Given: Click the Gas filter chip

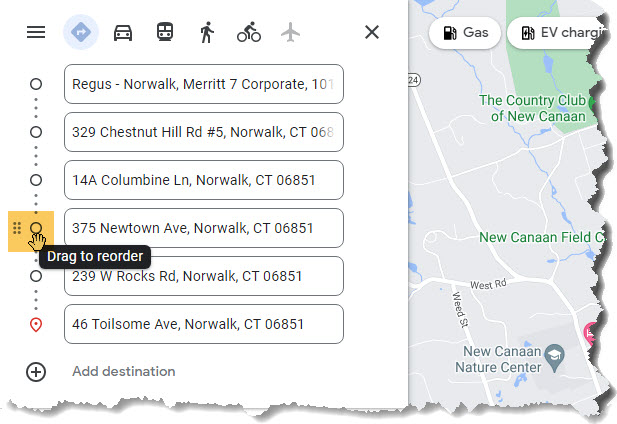Looking at the screenshot, I should (464, 32).
